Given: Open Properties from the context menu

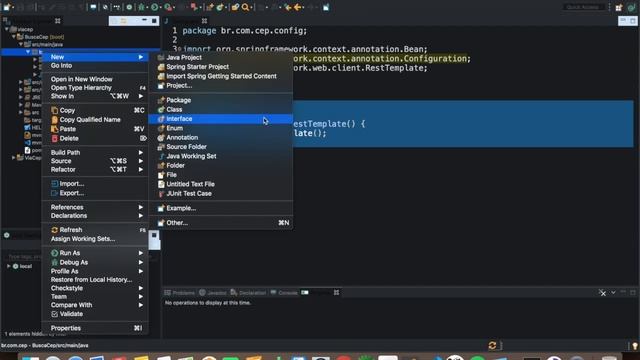Looking at the screenshot, I should [95, 328].
